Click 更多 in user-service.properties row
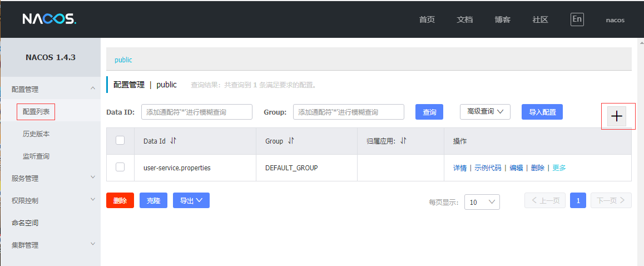This screenshot has width=644, height=266. pos(559,168)
